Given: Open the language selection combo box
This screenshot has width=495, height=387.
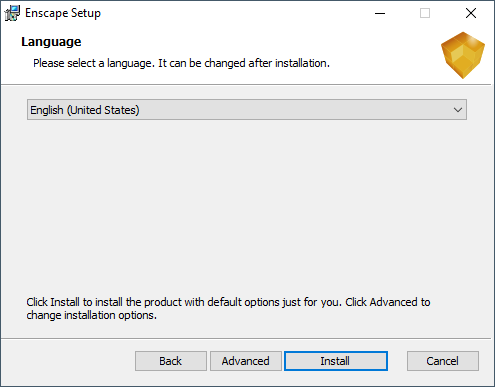Looking at the screenshot, I should pyautogui.click(x=247, y=110).
